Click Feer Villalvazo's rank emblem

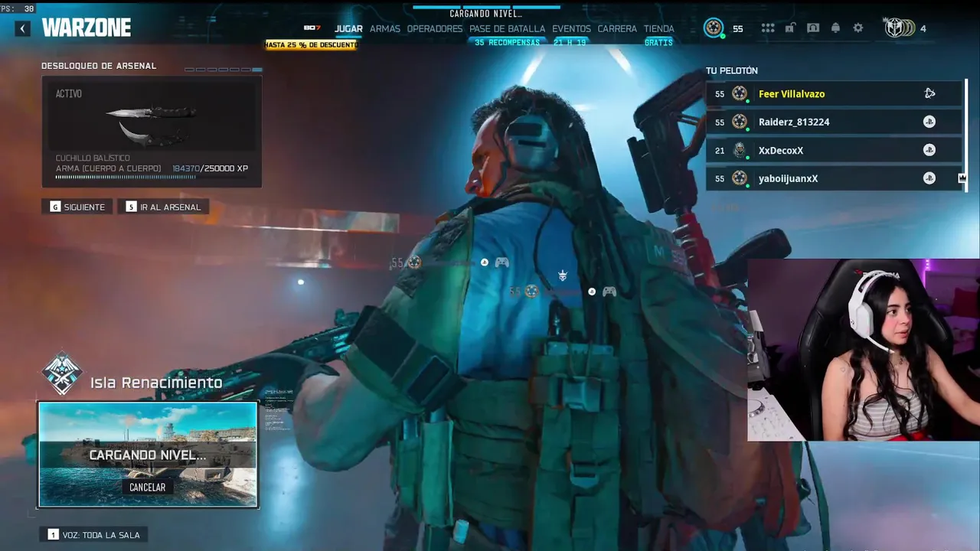point(740,93)
